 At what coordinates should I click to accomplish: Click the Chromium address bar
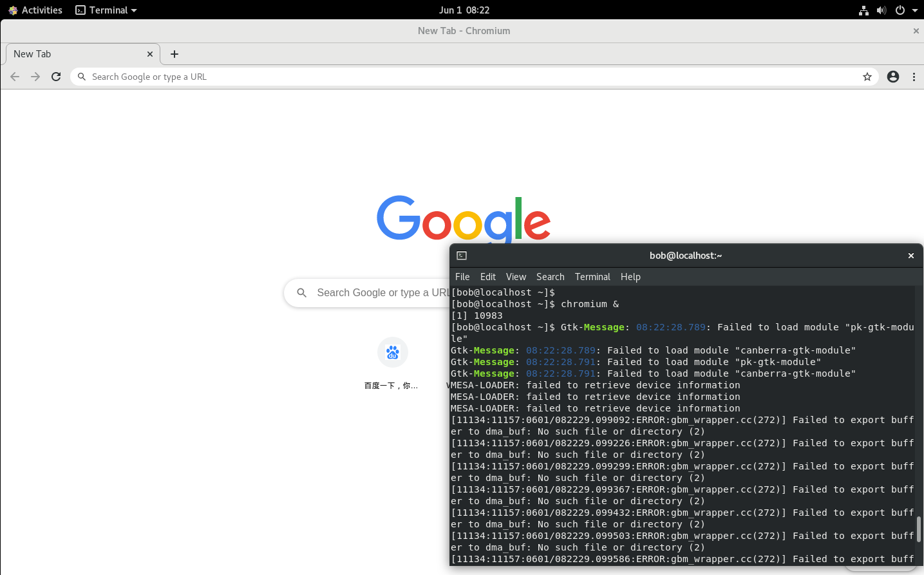(475, 77)
